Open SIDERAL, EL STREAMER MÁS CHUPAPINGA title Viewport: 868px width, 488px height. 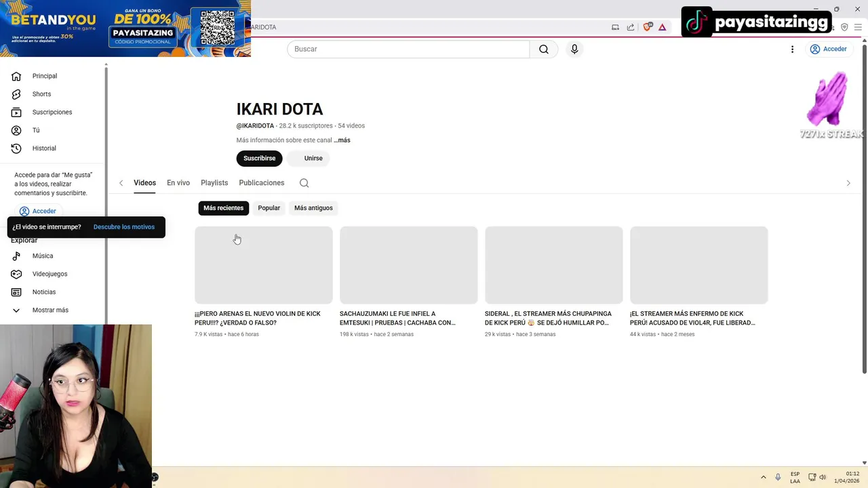548,319
